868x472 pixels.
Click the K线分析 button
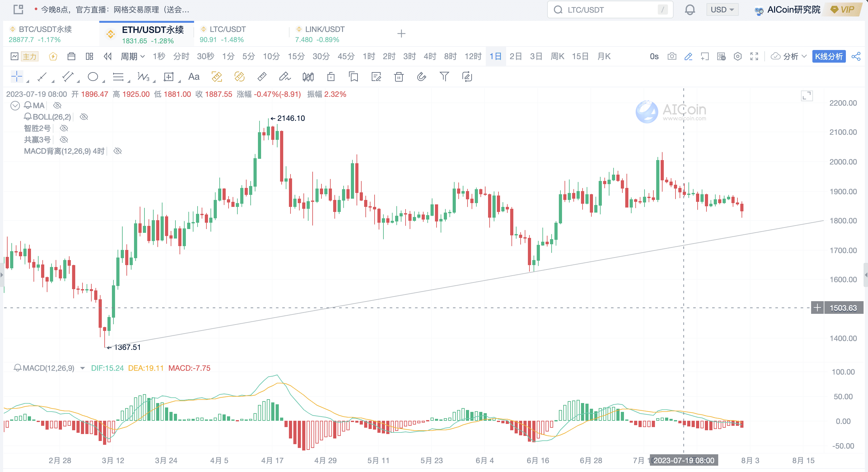pos(828,56)
